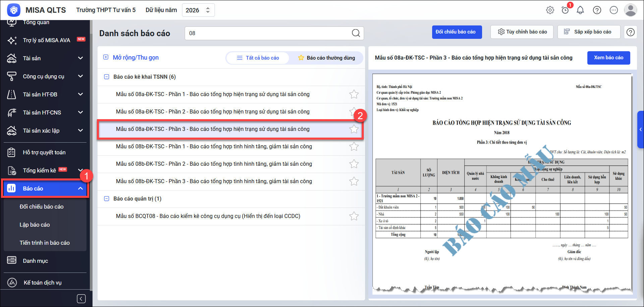Viewport: 644px width, 307px height.
Task: Click the data year stepper arrows
Action: point(208,10)
